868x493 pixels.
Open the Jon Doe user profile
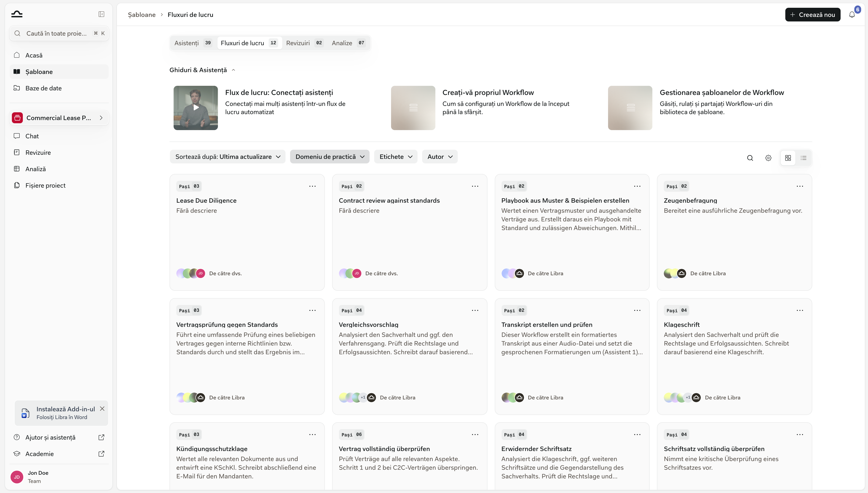point(59,477)
